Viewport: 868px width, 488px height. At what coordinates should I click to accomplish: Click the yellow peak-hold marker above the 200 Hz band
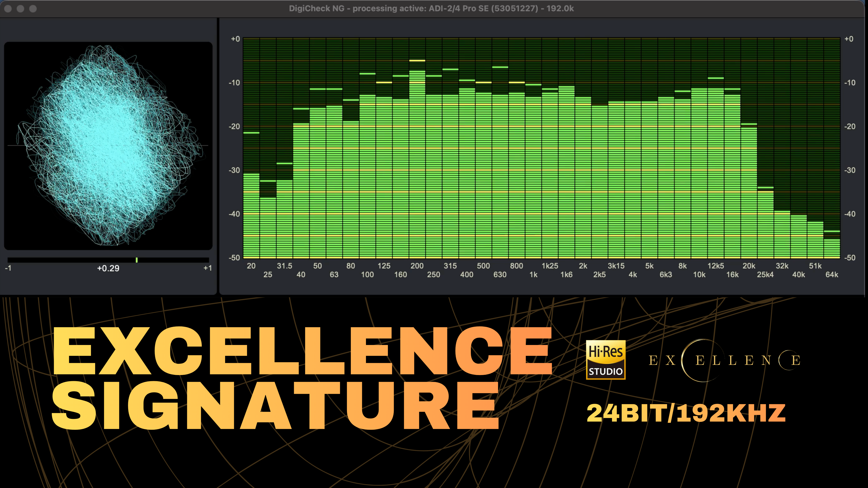click(417, 61)
